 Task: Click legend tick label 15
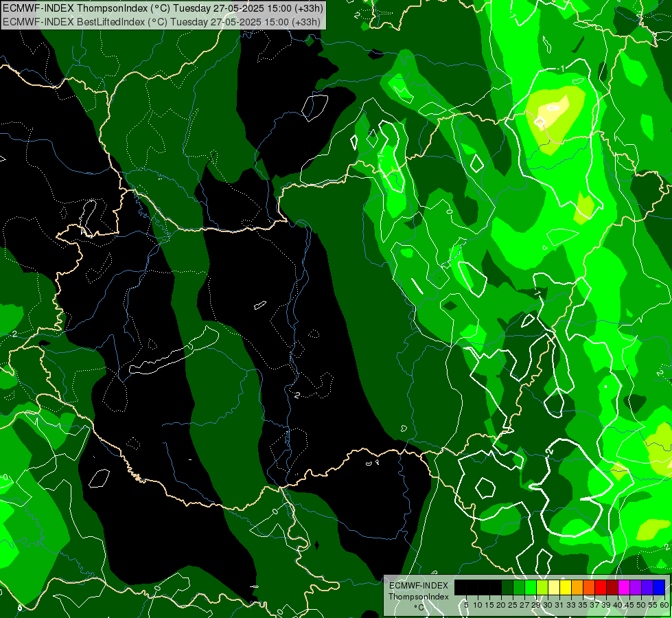[489, 605]
